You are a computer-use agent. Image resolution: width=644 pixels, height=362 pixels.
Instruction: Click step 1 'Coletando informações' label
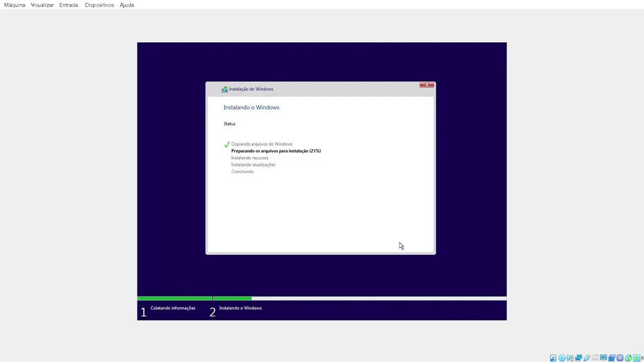click(173, 308)
